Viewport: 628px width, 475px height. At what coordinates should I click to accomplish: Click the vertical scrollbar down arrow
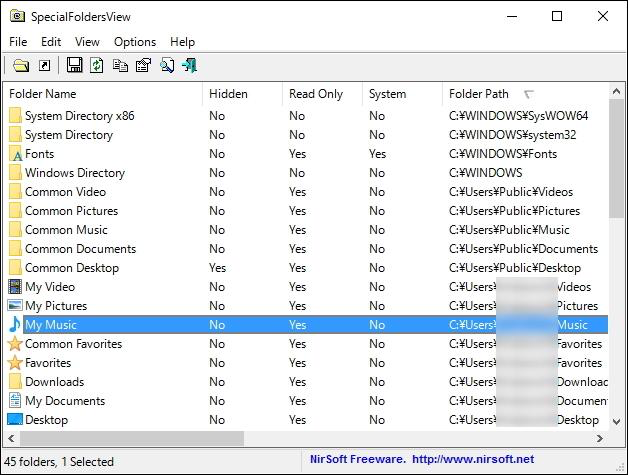pos(616,422)
